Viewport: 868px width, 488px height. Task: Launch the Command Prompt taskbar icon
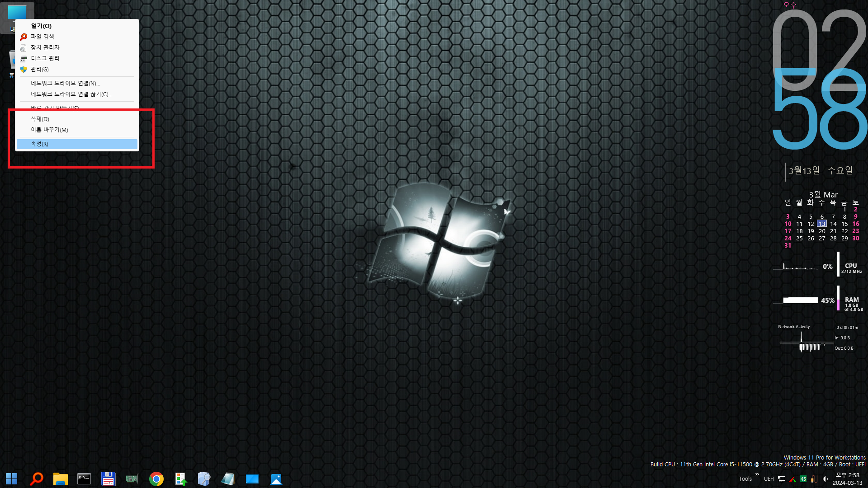[x=84, y=479]
